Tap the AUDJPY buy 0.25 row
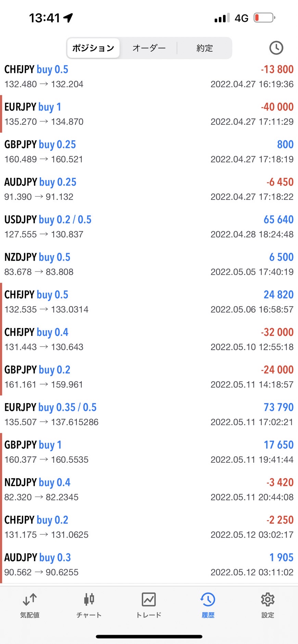This screenshot has height=644, width=298. (x=149, y=189)
